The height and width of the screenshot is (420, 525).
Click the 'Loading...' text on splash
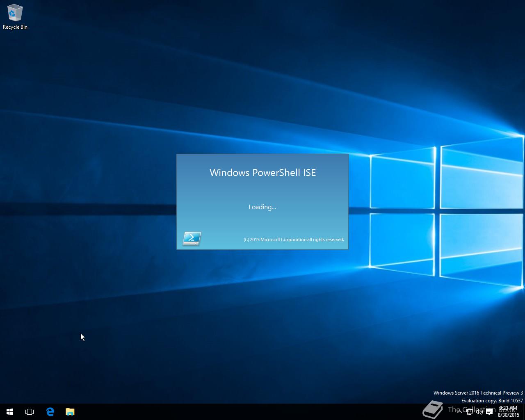(262, 207)
